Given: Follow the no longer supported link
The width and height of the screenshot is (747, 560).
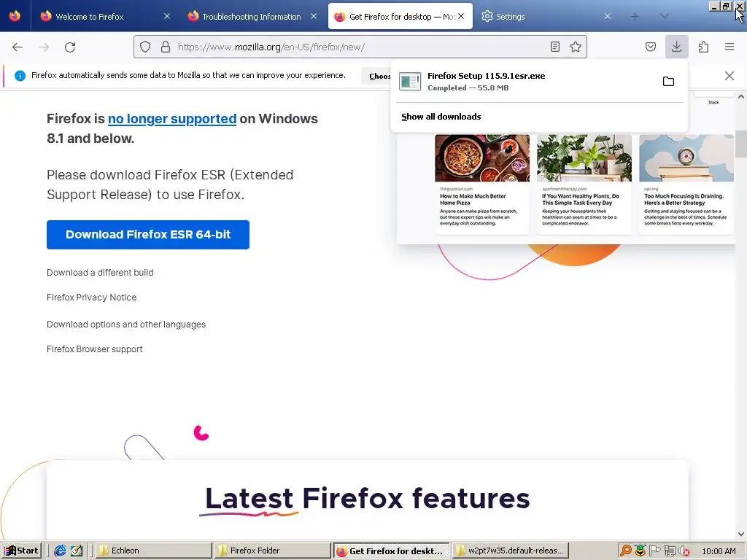Looking at the screenshot, I should (x=172, y=119).
